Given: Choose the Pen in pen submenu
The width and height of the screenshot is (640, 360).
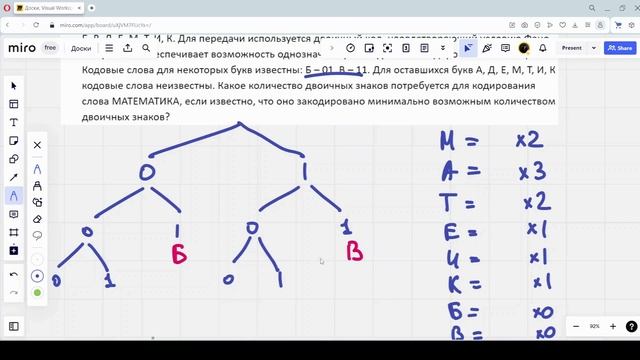Looking at the screenshot, I should 37,169.
